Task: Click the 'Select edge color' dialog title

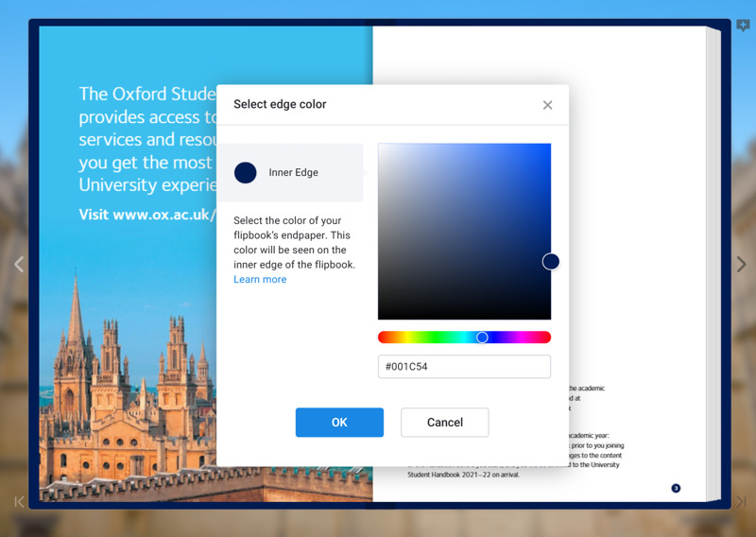Action: 280,104
